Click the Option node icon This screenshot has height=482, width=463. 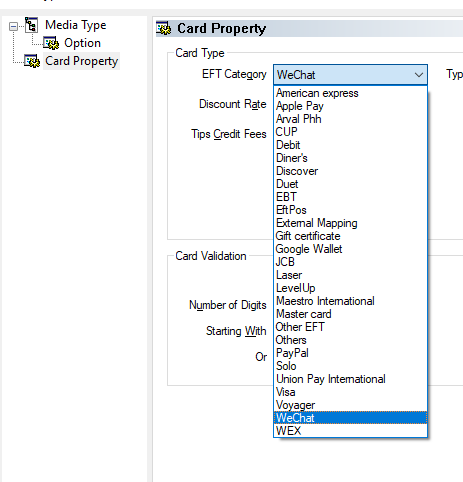pyautogui.click(x=51, y=43)
